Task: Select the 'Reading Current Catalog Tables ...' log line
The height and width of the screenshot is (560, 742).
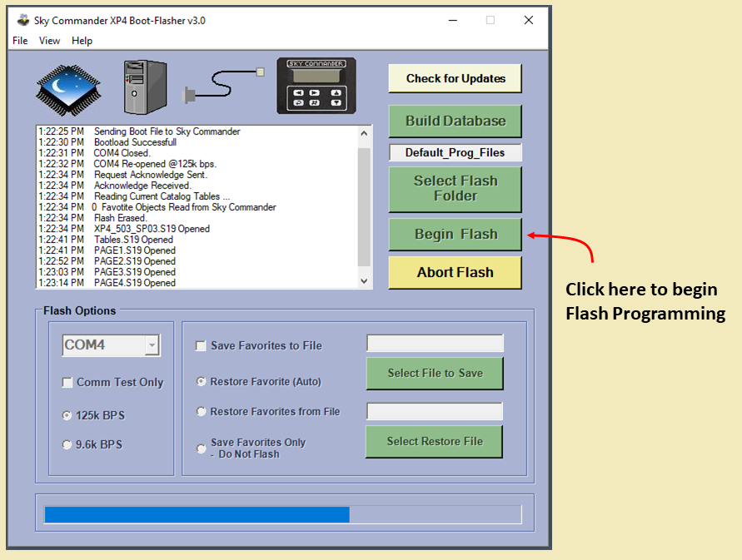Action: (162, 196)
